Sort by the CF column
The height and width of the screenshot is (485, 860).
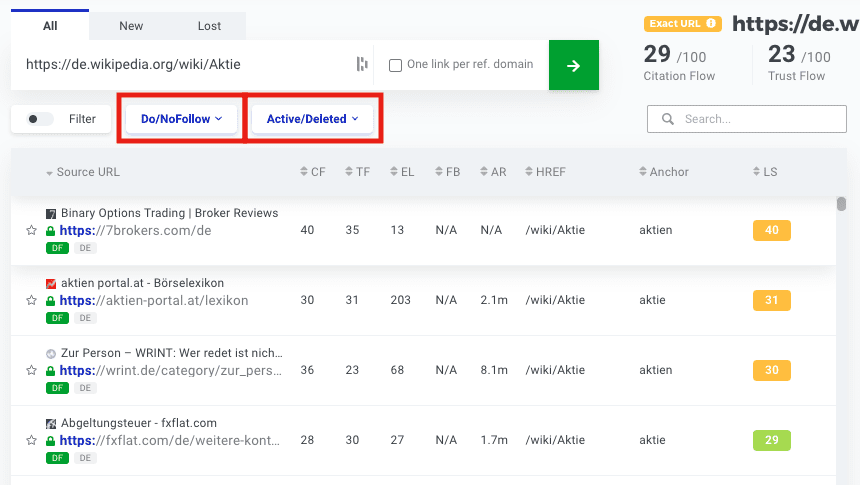[x=313, y=172]
